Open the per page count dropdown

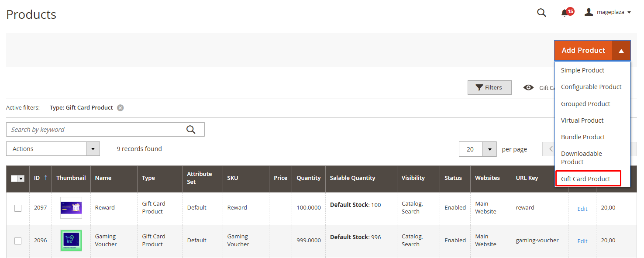coord(489,149)
